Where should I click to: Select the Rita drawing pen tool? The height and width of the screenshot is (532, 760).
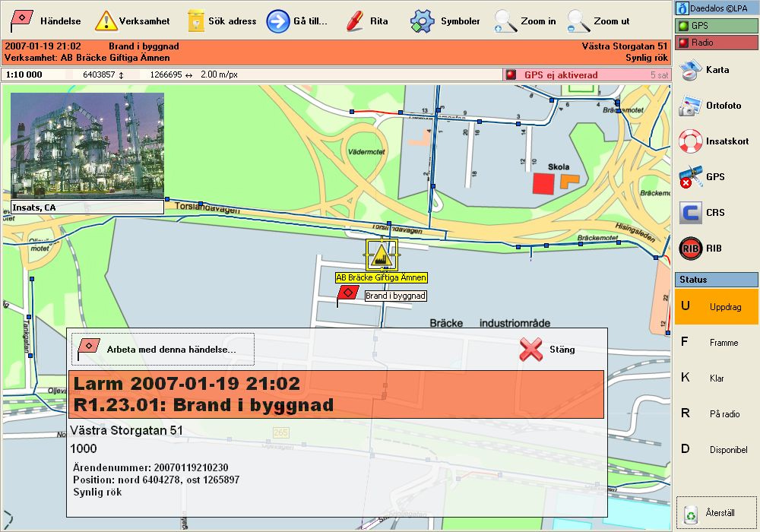tap(354, 21)
